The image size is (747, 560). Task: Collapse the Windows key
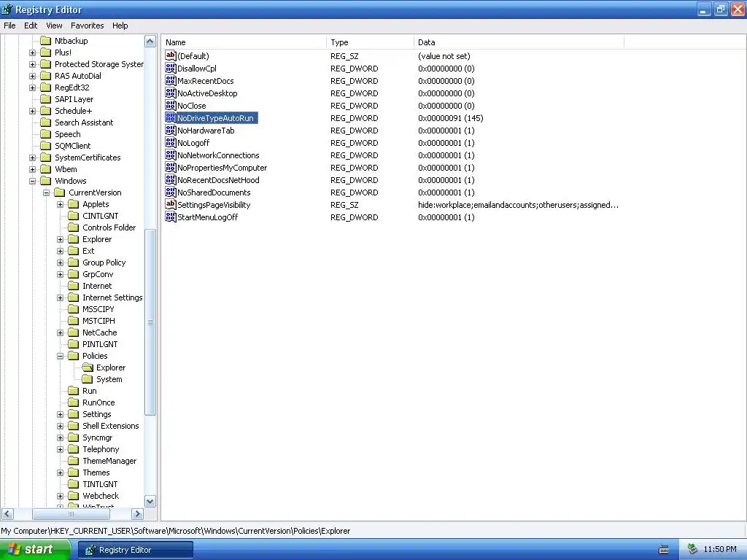32,181
